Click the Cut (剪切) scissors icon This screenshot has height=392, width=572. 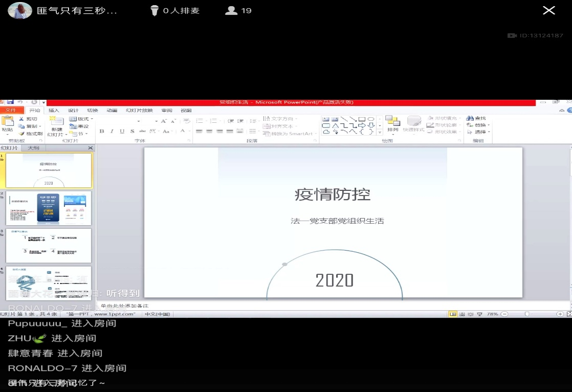[x=21, y=119]
